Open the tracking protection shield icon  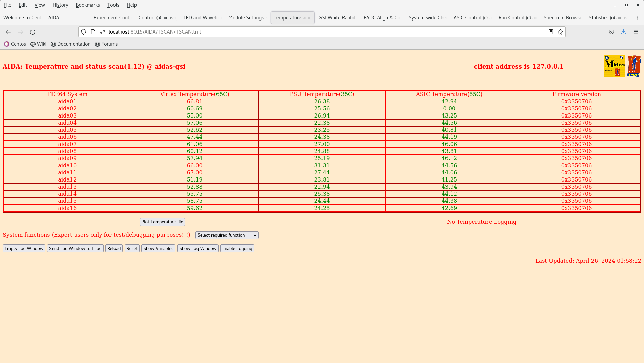84,32
